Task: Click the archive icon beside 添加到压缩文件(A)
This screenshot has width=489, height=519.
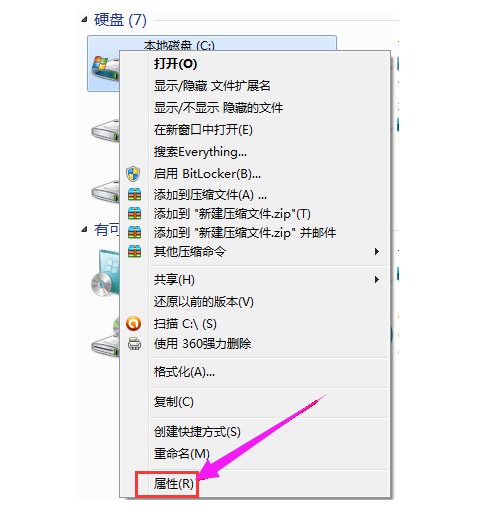Action: pos(134,194)
